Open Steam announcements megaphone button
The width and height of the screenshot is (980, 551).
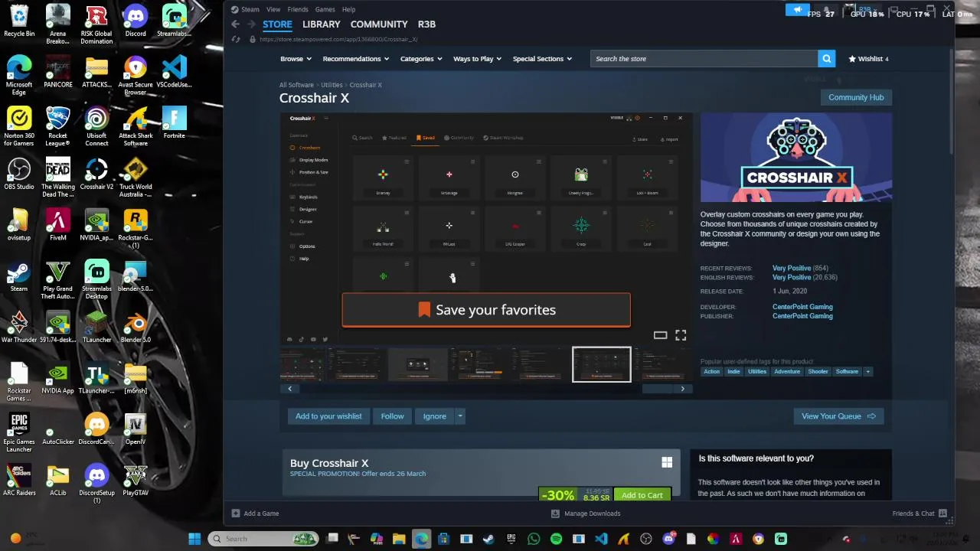(x=798, y=10)
